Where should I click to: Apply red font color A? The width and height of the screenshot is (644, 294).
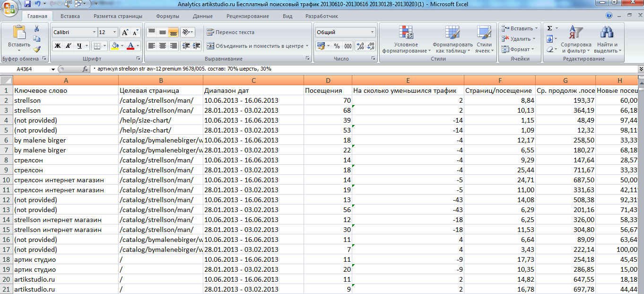click(131, 46)
